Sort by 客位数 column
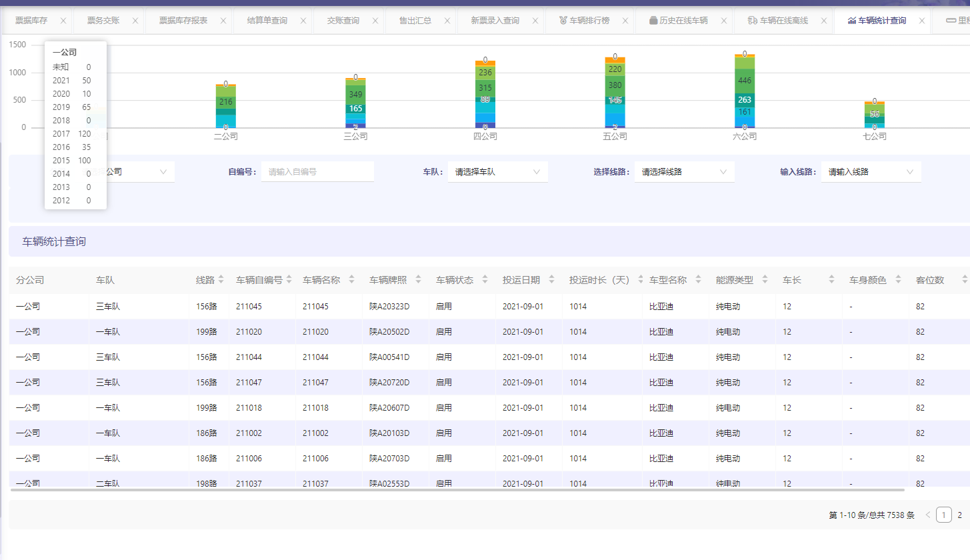The image size is (970, 560). click(964, 280)
